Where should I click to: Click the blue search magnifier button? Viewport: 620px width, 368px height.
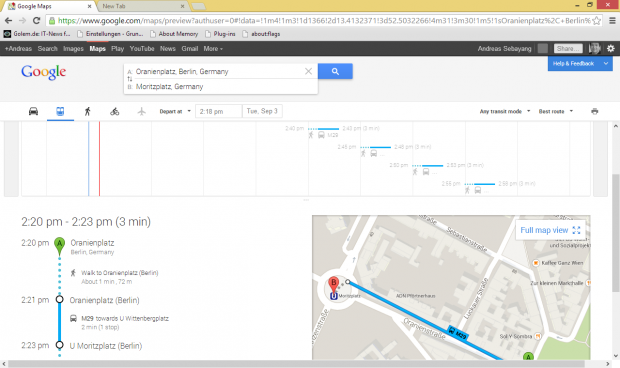pos(335,72)
